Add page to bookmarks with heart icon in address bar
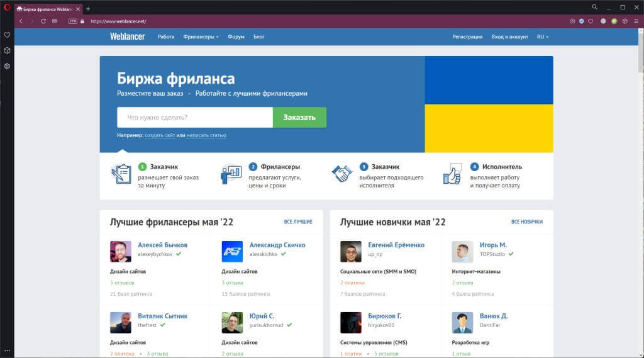 (591, 21)
